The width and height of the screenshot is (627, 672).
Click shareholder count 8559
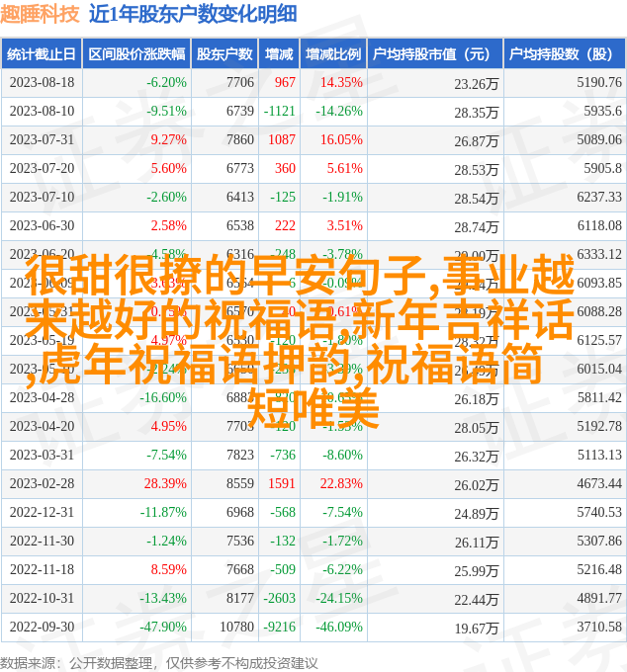240,484
